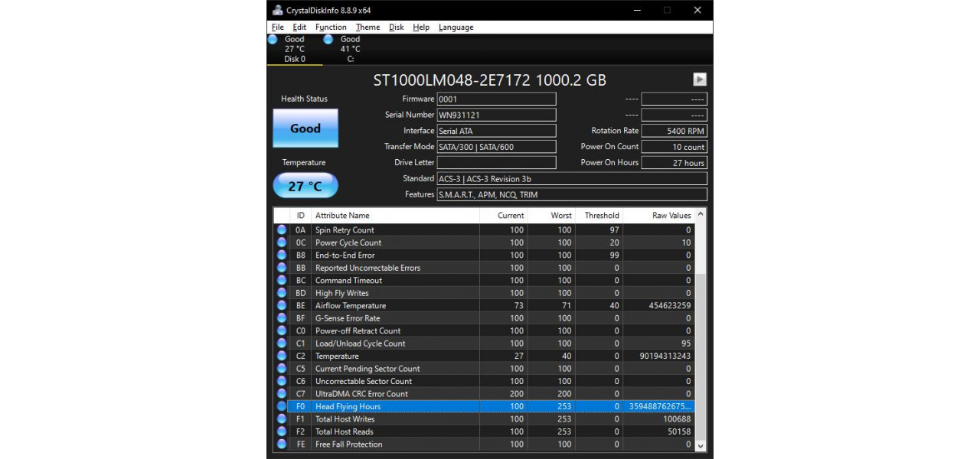Click the ID column header

[301, 216]
